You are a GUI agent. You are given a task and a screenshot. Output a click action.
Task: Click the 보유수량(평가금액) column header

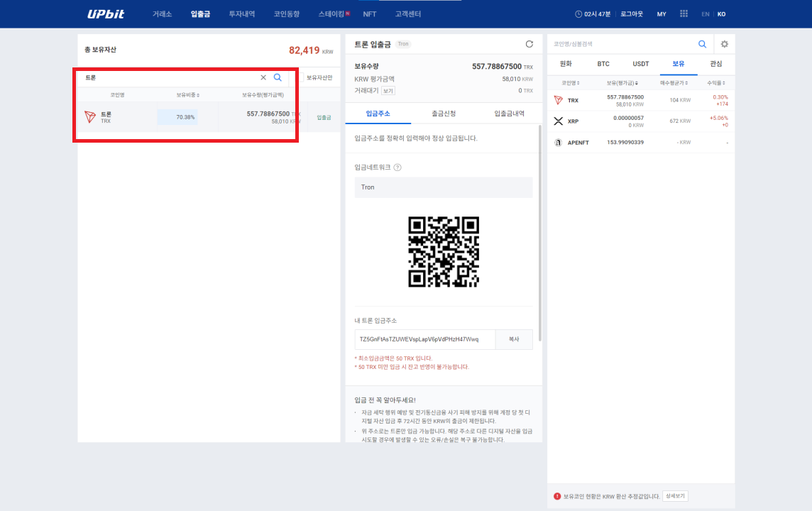coord(263,94)
